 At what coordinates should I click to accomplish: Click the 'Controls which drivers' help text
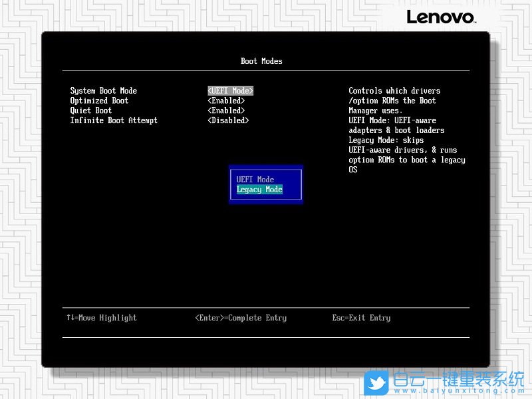394,90
